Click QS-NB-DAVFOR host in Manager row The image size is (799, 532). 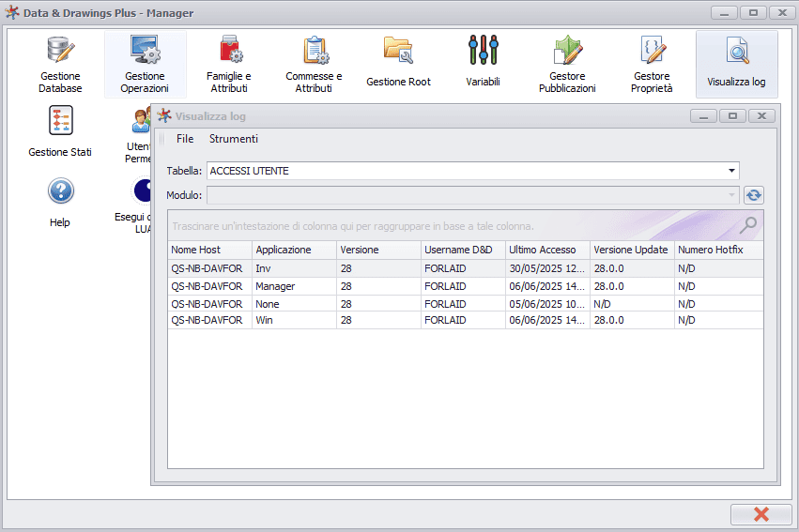[210, 286]
